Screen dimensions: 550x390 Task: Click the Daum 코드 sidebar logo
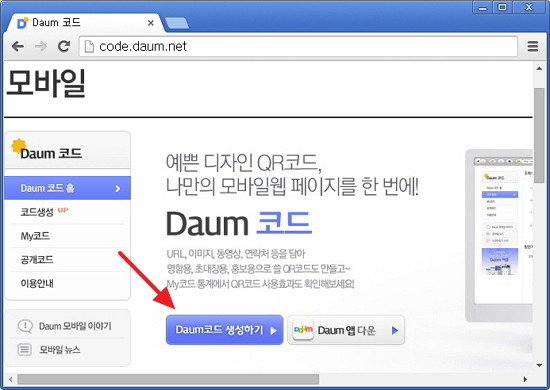coord(47,150)
